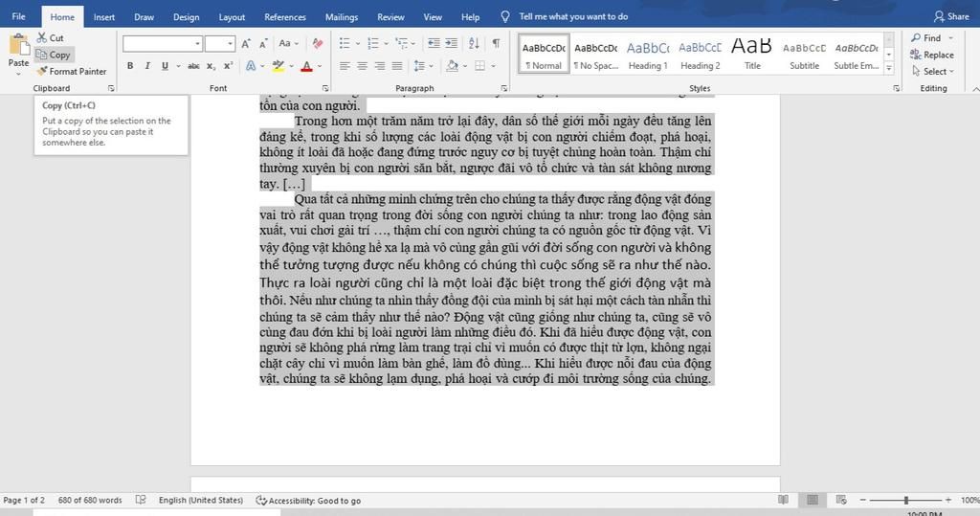Adjust the zoom slider handle

(x=906, y=500)
